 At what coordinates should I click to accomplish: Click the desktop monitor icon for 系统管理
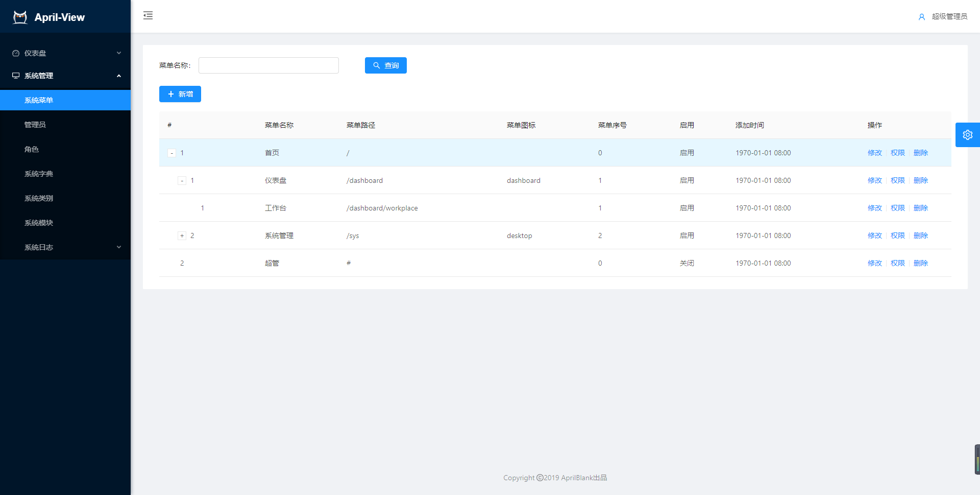pyautogui.click(x=16, y=76)
